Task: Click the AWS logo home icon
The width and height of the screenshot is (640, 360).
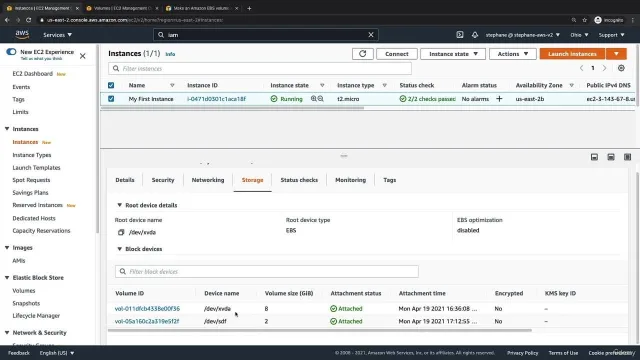Action: click(x=22, y=35)
